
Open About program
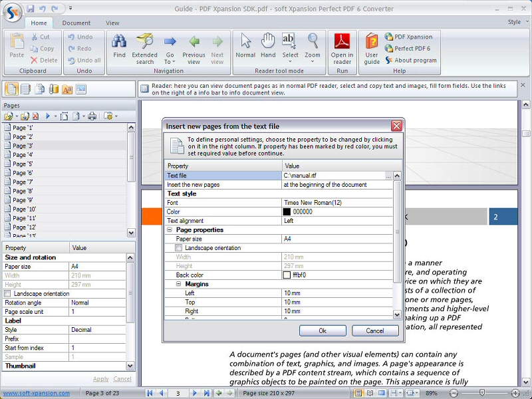411,60
